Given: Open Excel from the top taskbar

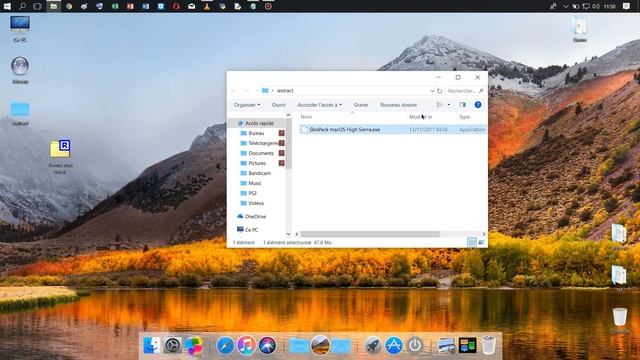Looking at the screenshot, I should (115, 6).
